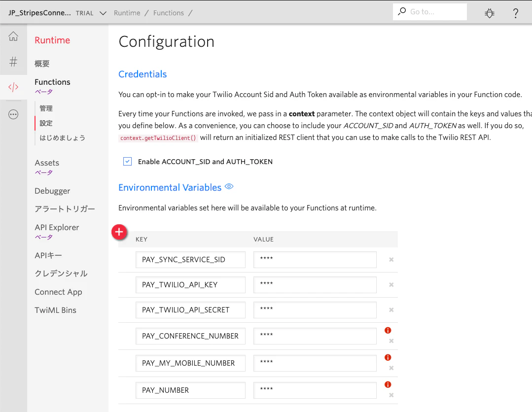532x412 pixels.
Task: Click the Runtime breadcrumb link
Action: pos(127,13)
